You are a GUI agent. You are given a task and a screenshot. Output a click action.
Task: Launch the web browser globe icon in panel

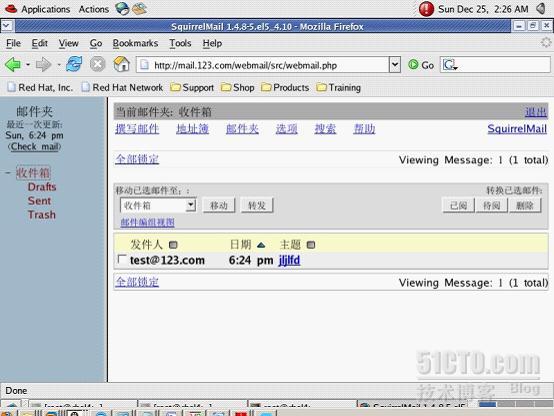122,8
